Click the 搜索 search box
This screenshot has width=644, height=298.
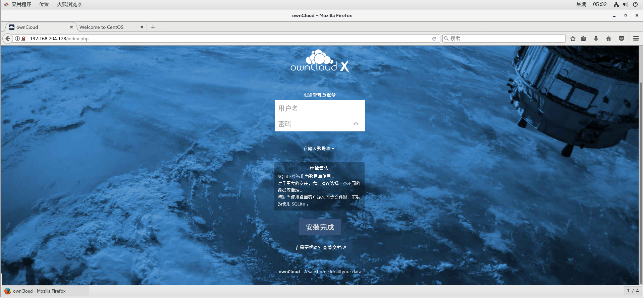click(x=504, y=39)
